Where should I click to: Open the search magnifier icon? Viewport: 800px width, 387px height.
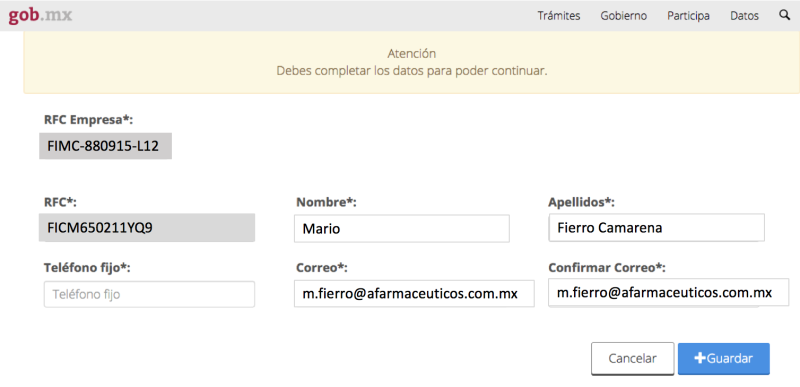coord(784,15)
